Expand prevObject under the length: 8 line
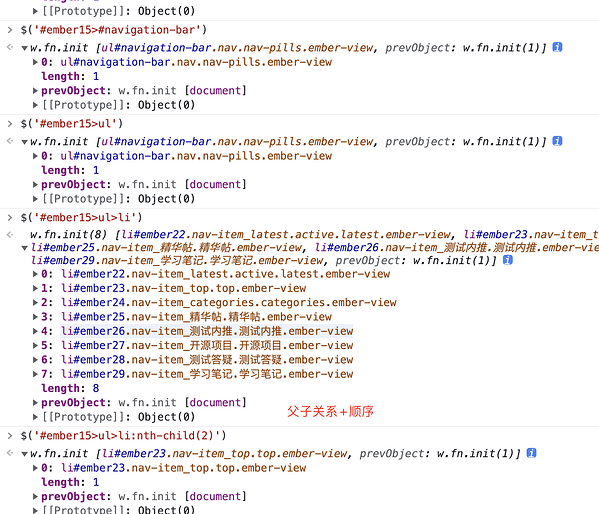 (x=35, y=402)
